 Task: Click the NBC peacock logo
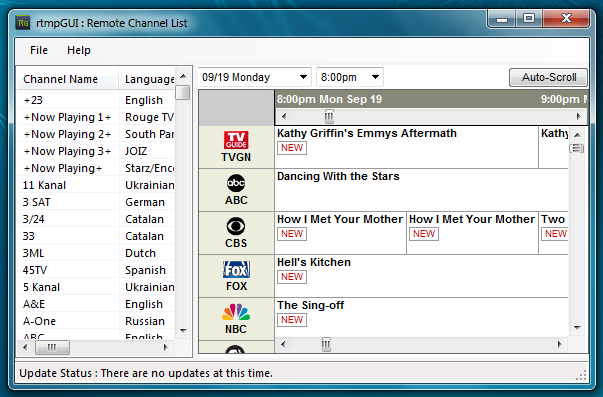[236, 312]
